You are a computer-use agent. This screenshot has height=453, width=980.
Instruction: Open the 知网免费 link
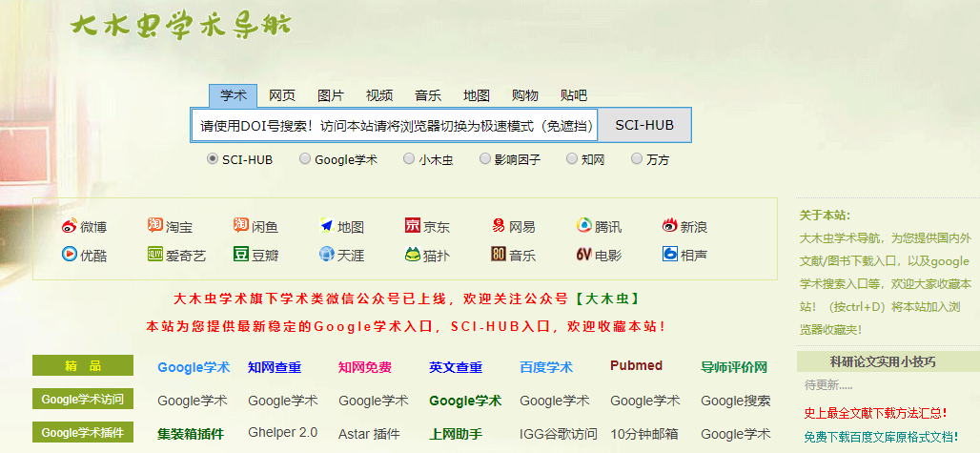click(365, 367)
